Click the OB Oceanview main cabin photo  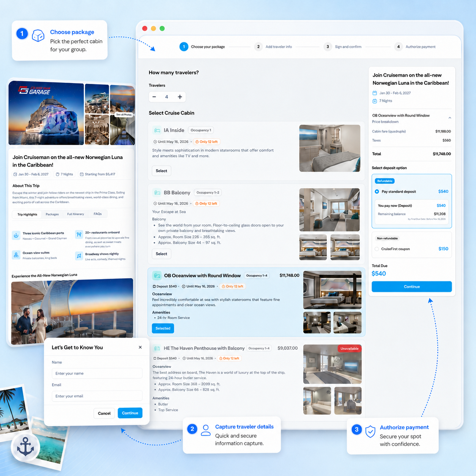(333, 290)
